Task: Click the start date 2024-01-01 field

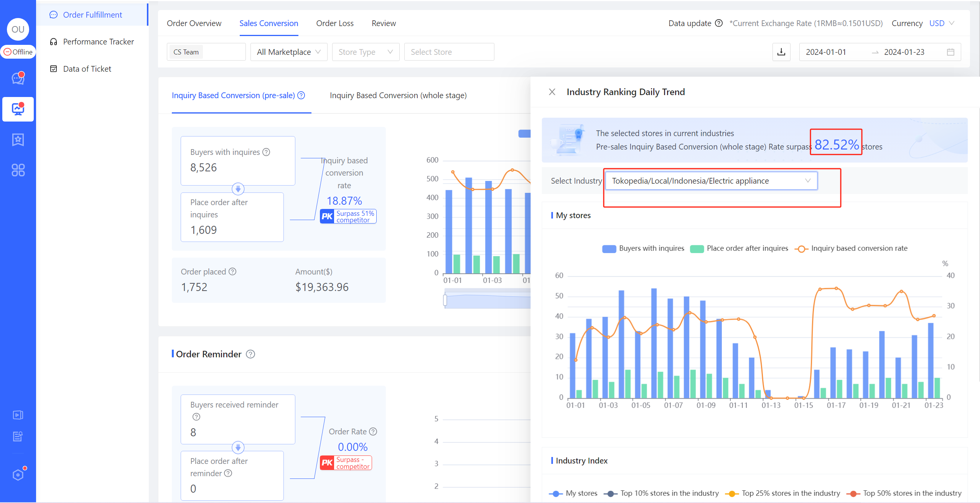Action: coord(826,52)
